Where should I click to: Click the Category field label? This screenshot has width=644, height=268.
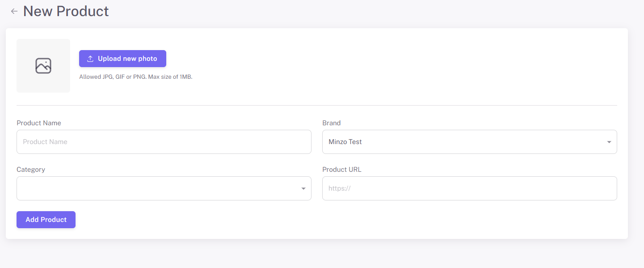(x=31, y=170)
